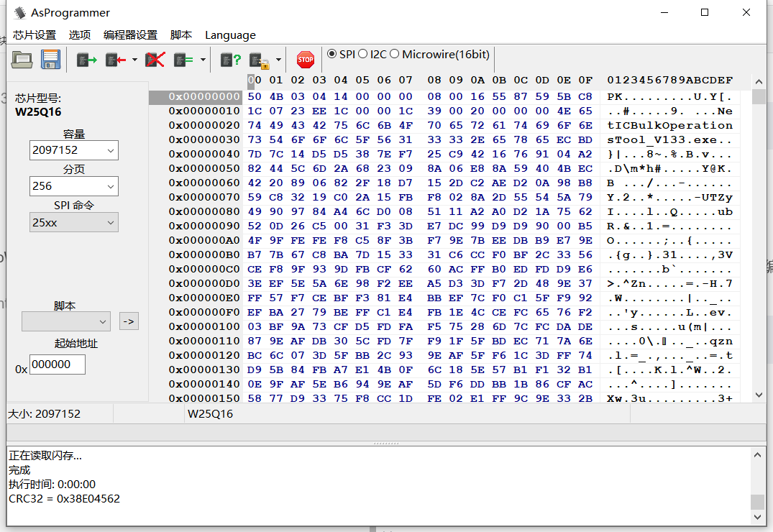The height and width of the screenshot is (532, 773).
Task: Select address row 0x00000080
Action: [203, 211]
